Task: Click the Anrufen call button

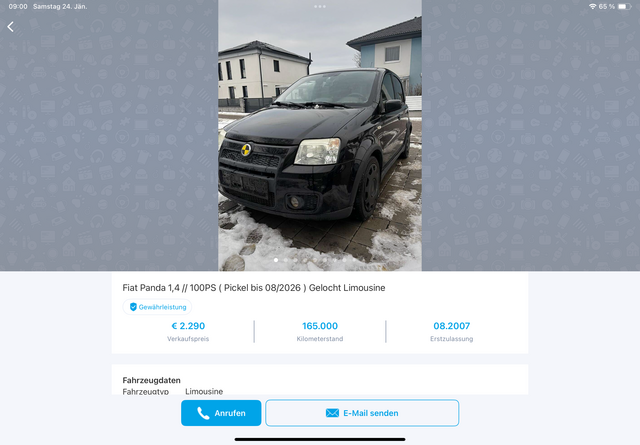Action: click(221, 413)
